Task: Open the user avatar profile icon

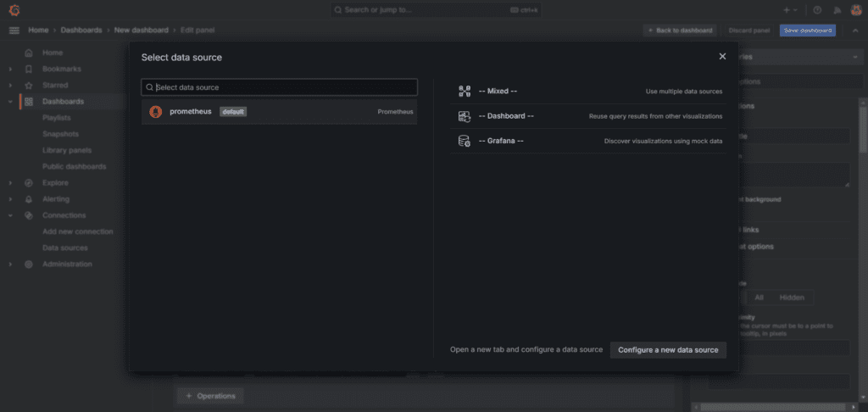Action: click(856, 10)
